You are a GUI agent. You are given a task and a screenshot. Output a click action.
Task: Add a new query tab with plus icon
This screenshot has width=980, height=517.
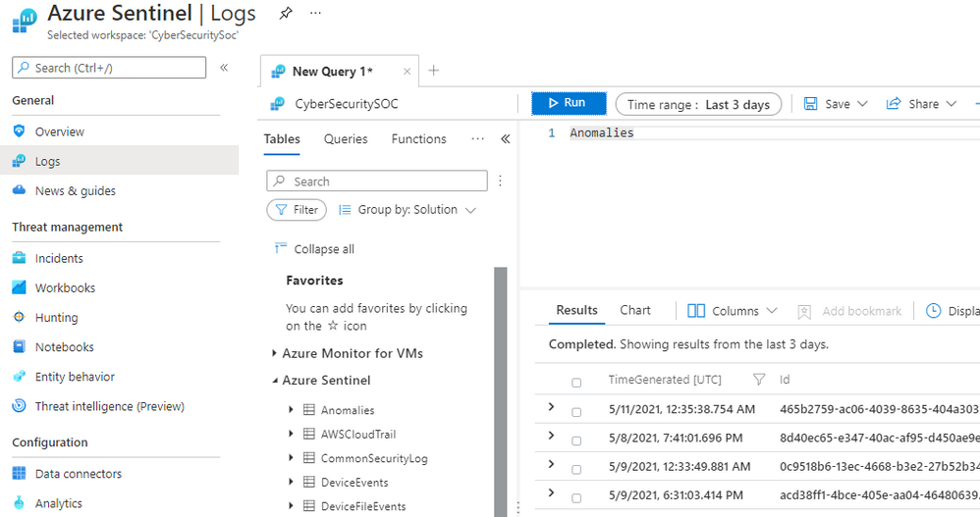(433, 71)
